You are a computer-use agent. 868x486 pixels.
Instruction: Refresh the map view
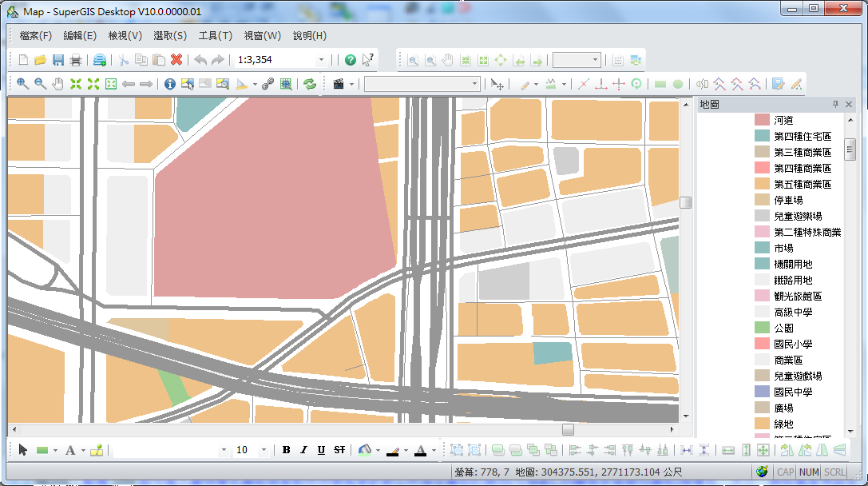[x=310, y=84]
